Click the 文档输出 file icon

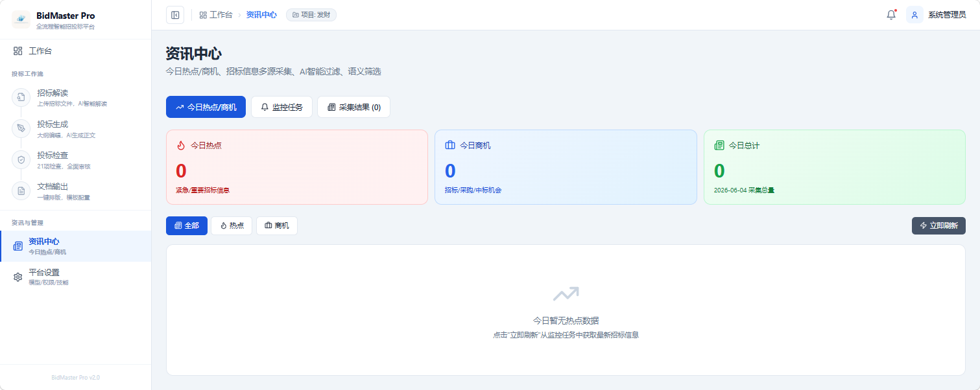[x=21, y=190]
